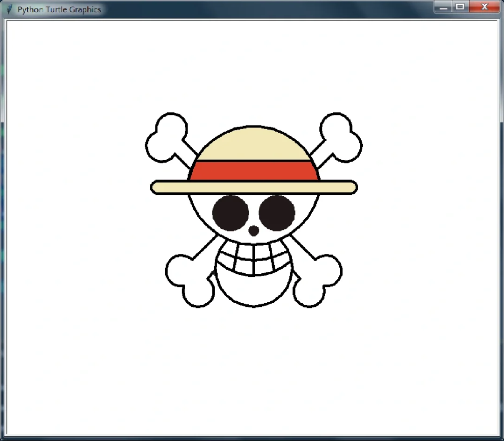Click the small black nose on the skull

point(254,230)
